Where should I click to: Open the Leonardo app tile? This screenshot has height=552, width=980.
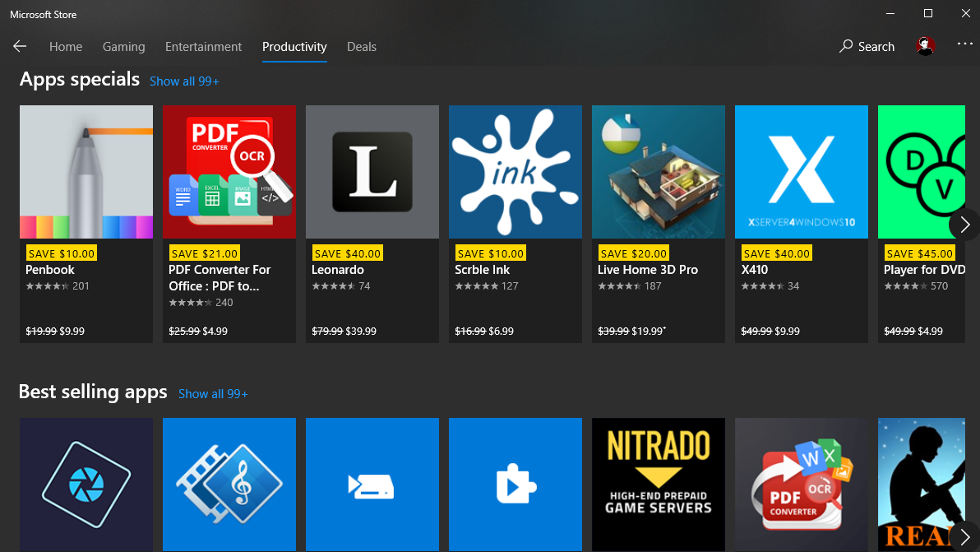pos(372,171)
